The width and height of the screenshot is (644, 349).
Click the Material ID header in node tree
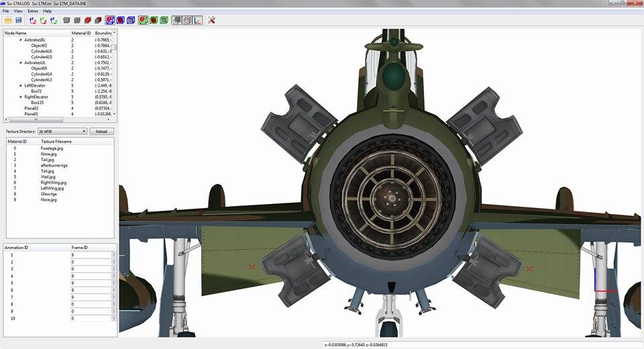point(81,33)
